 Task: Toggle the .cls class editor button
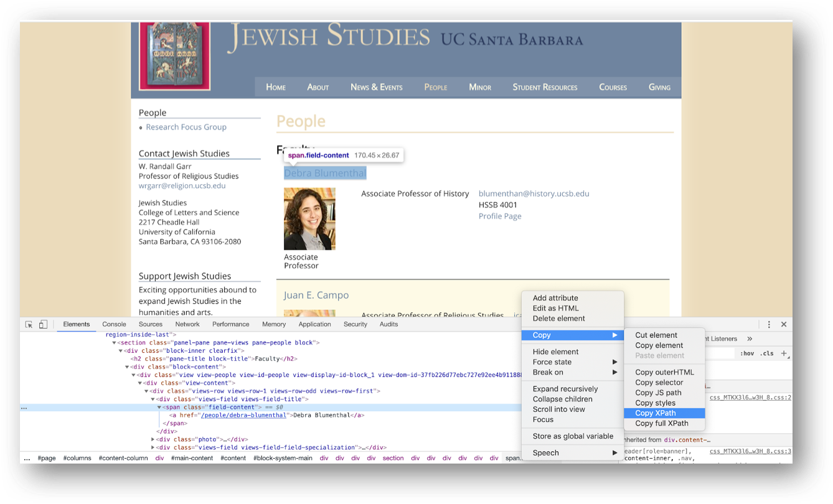[767, 353]
